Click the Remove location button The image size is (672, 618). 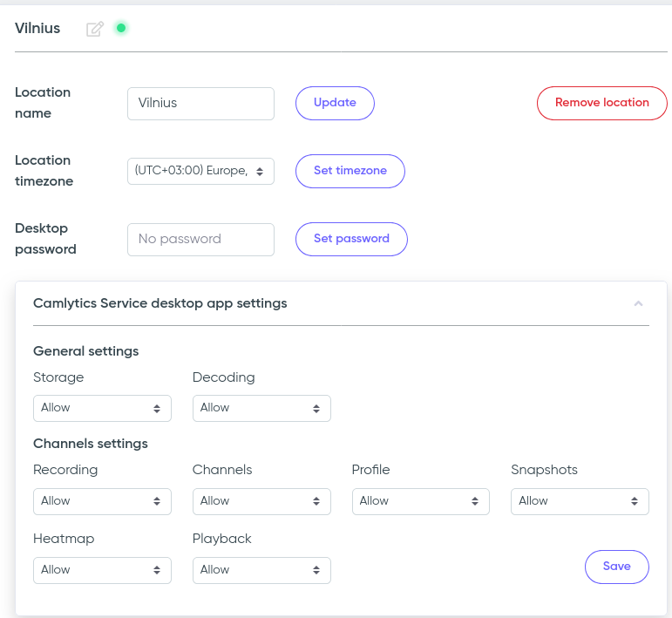pos(601,103)
